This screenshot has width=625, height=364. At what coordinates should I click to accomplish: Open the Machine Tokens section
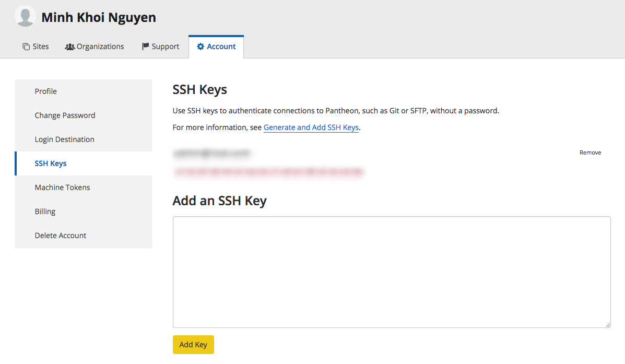point(84,187)
